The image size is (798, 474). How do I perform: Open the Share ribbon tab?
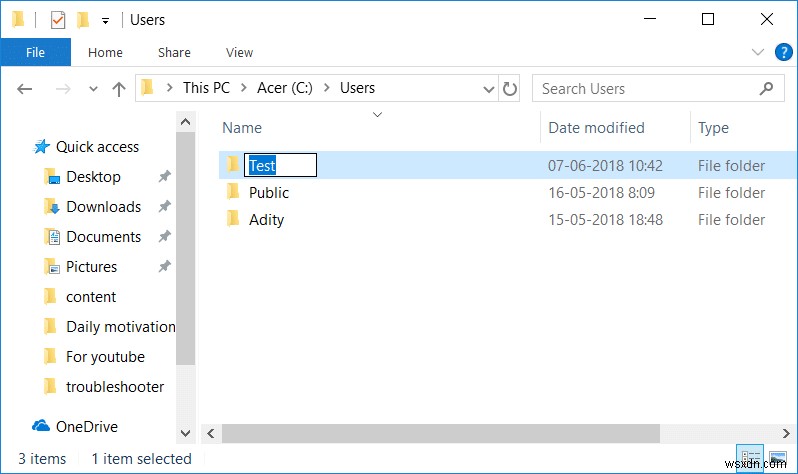point(174,53)
